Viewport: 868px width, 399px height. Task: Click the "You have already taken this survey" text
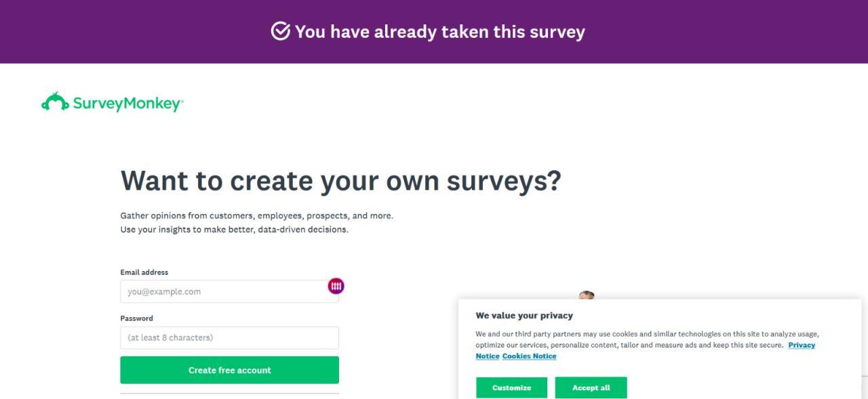point(439,32)
